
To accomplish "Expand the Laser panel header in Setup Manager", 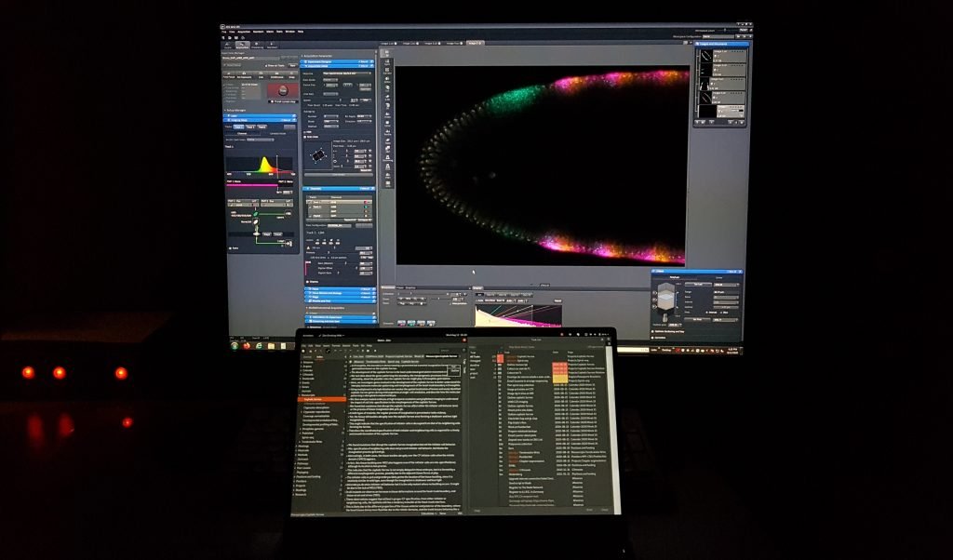I will [261, 116].
